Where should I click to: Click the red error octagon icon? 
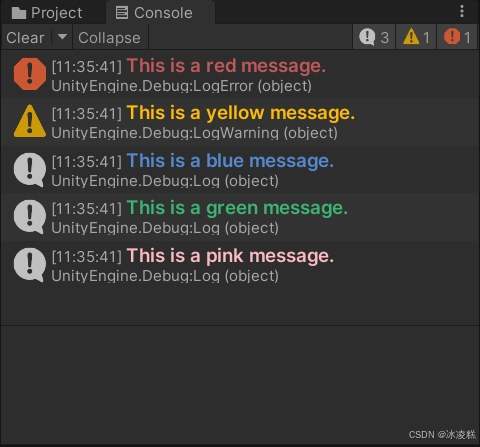(x=30, y=74)
